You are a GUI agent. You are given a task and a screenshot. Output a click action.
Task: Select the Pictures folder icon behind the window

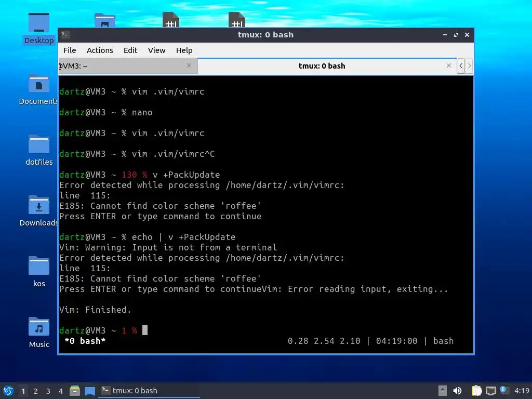(105, 20)
